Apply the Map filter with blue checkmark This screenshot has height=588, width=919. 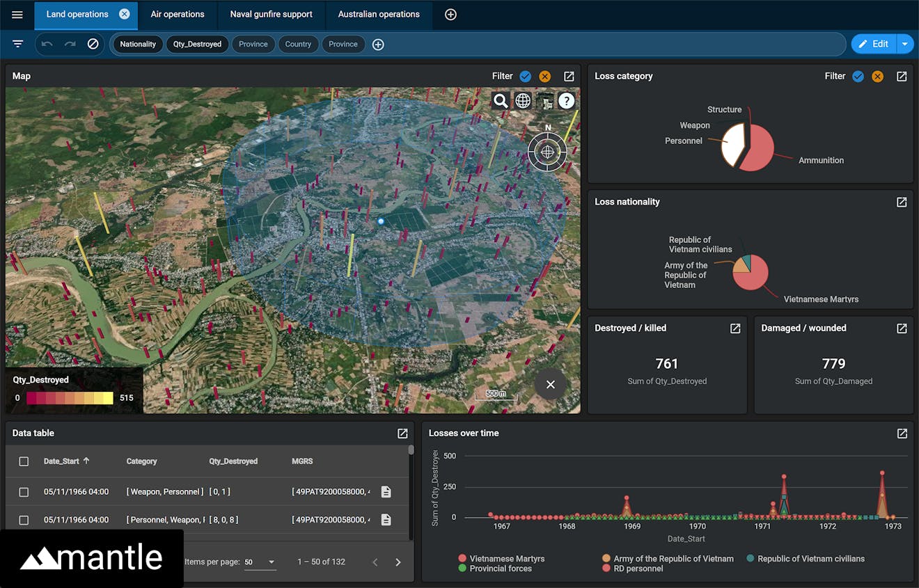click(x=526, y=77)
